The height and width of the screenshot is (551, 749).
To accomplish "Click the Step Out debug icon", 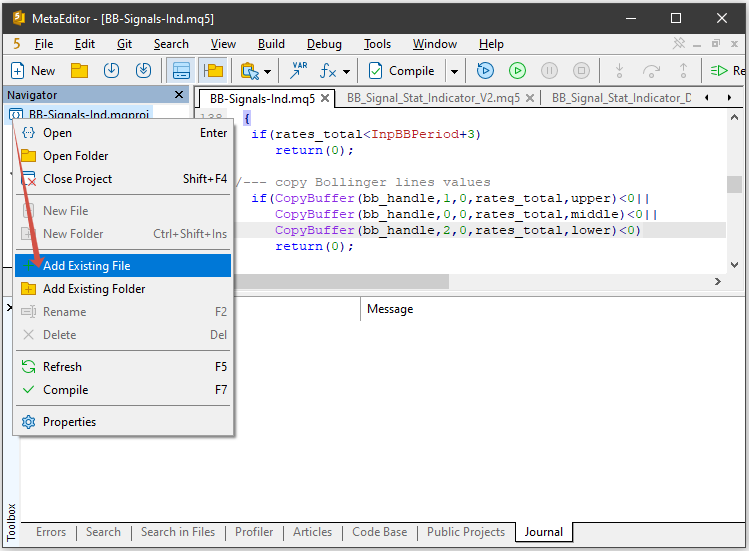I will [x=684, y=71].
